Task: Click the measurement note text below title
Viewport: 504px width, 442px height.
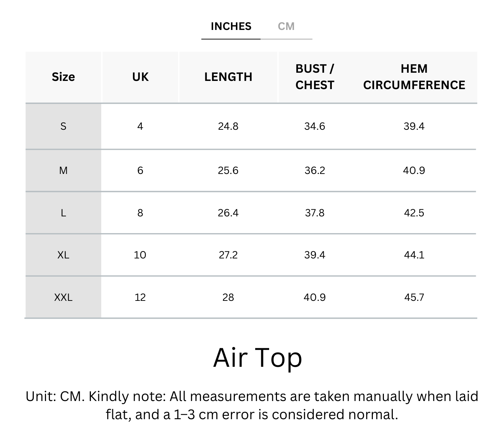Action: 252,405
